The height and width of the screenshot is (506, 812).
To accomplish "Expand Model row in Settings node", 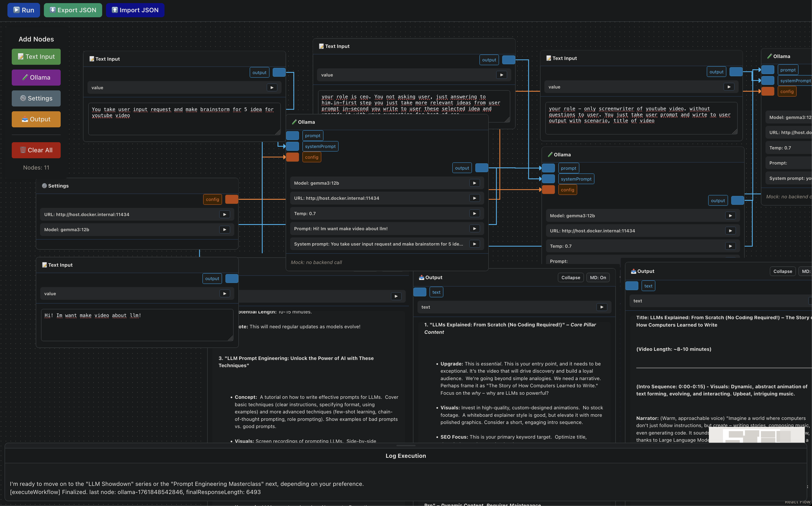I will (224, 229).
